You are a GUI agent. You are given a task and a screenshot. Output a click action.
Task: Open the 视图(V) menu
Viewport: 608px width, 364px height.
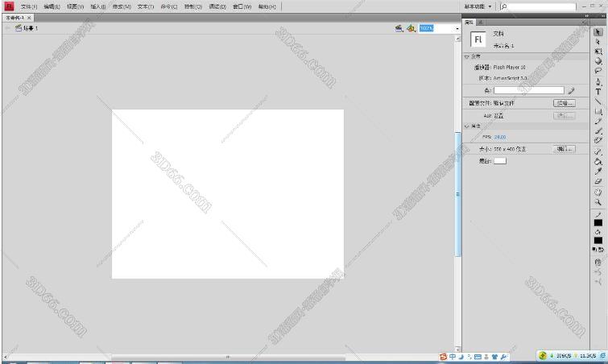(x=75, y=6)
